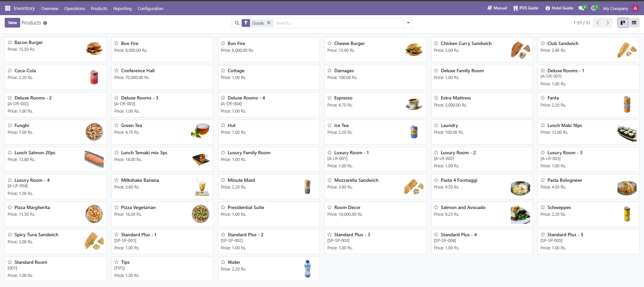This screenshot has height=287, width=644.
Task: Open the Lunch Maki 18pc image
Action: click(x=627, y=132)
